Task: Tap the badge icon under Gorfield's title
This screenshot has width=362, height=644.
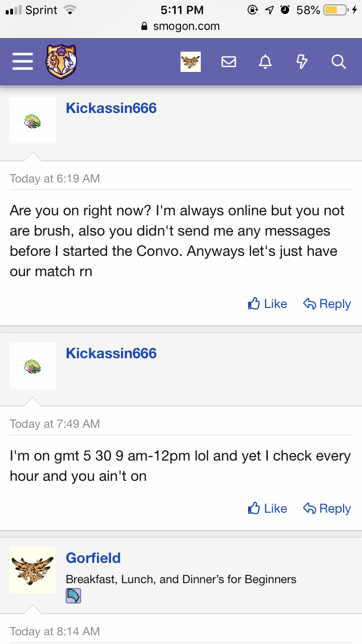Action: [x=73, y=596]
